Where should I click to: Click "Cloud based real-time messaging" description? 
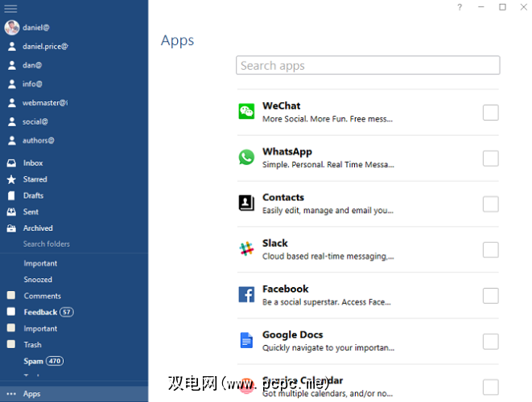[x=328, y=256]
